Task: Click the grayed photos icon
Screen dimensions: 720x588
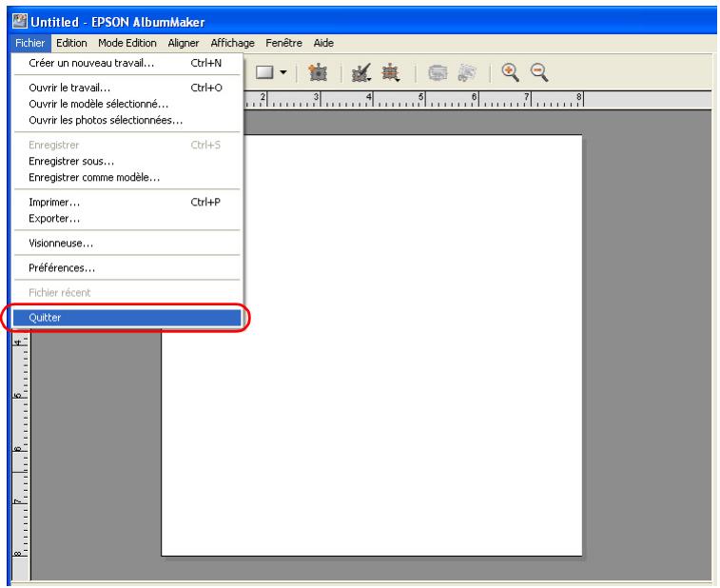Action: coord(467,72)
